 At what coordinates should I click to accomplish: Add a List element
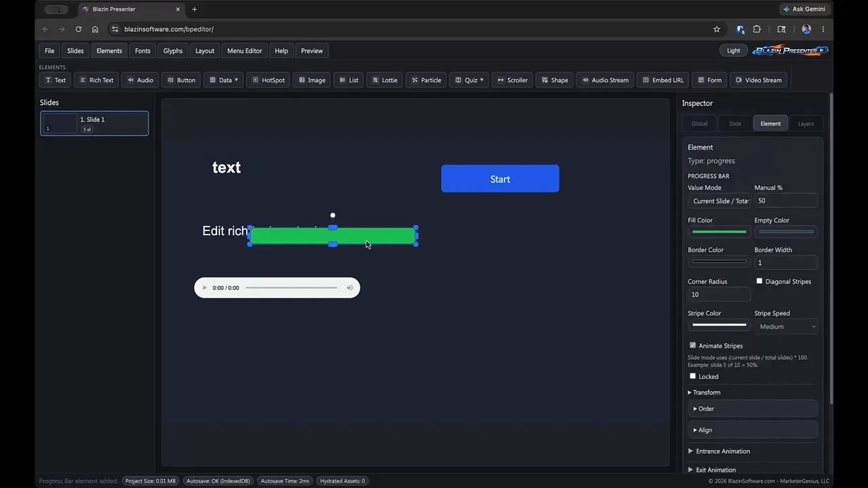(349, 80)
